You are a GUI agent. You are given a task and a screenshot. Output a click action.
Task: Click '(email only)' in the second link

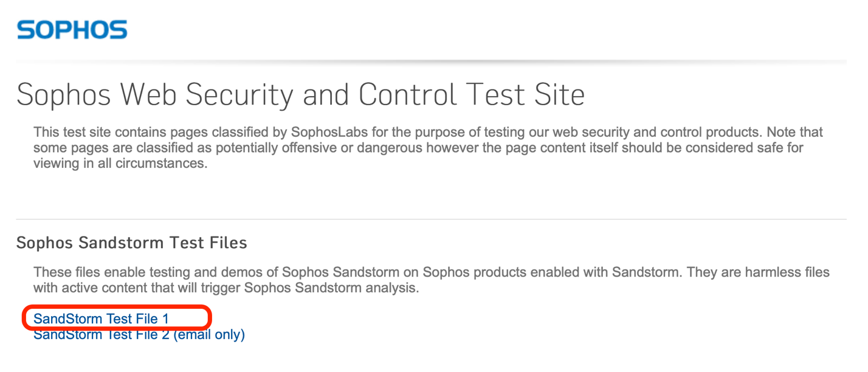pos(209,334)
